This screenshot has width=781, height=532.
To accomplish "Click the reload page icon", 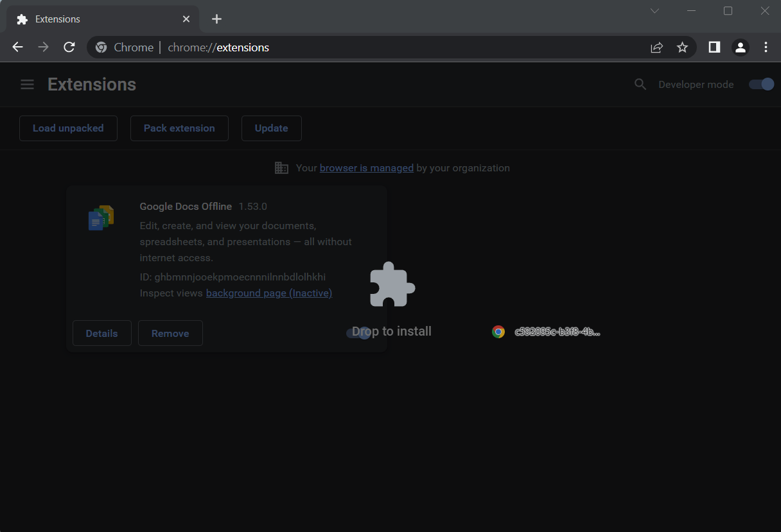I will click(69, 47).
